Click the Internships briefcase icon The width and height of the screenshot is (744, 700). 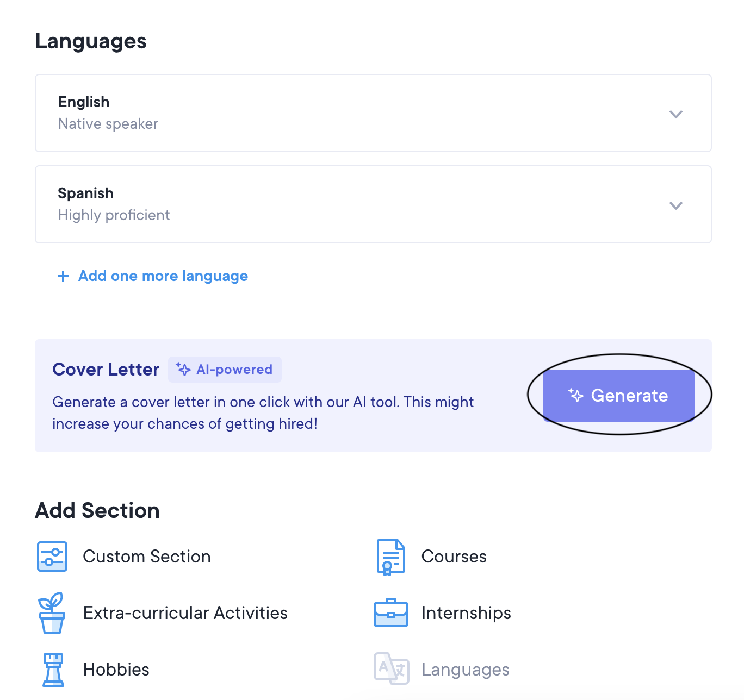click(390, 613)
